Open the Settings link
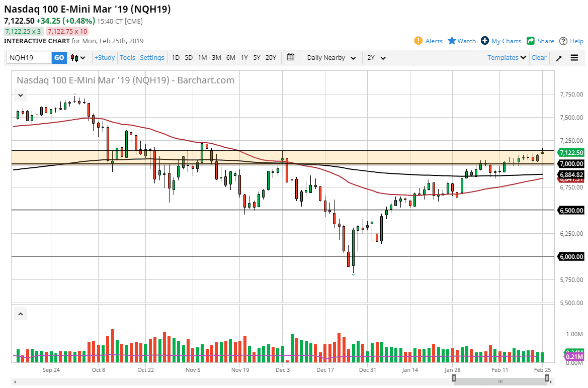Screen dimensions: 588x388 (x=152, y=57)
